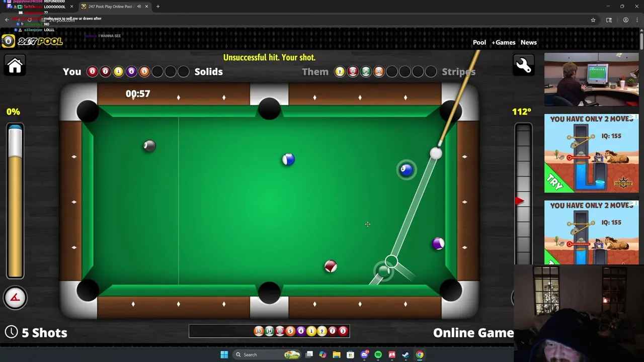
Task: Click the red 3 ball in your tray
Action: [x=92, y=71]
